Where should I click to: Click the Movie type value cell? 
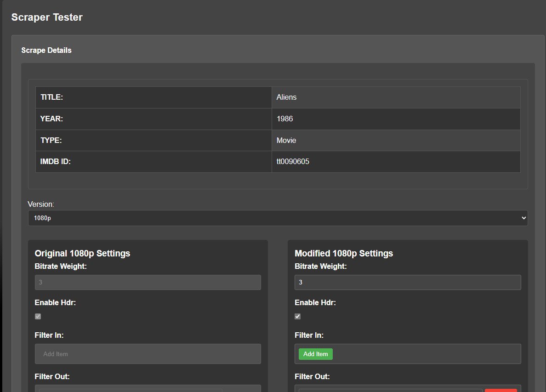coord(396,140)
